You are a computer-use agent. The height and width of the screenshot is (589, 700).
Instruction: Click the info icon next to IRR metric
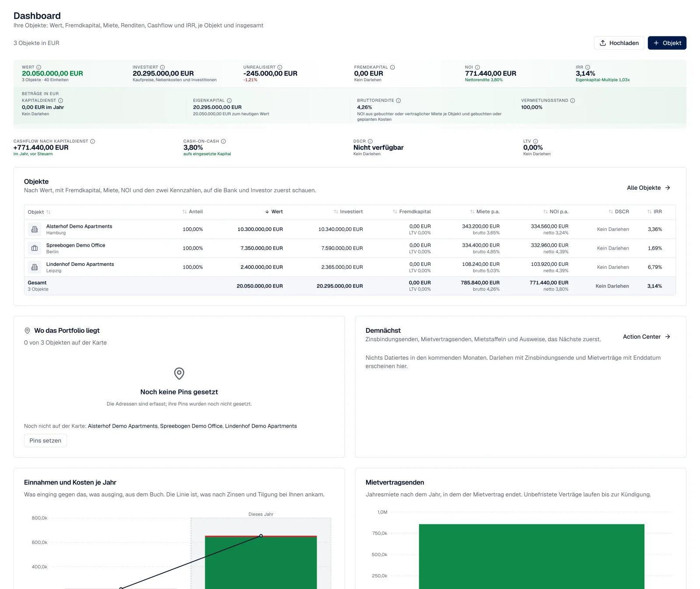pos(588,67)
